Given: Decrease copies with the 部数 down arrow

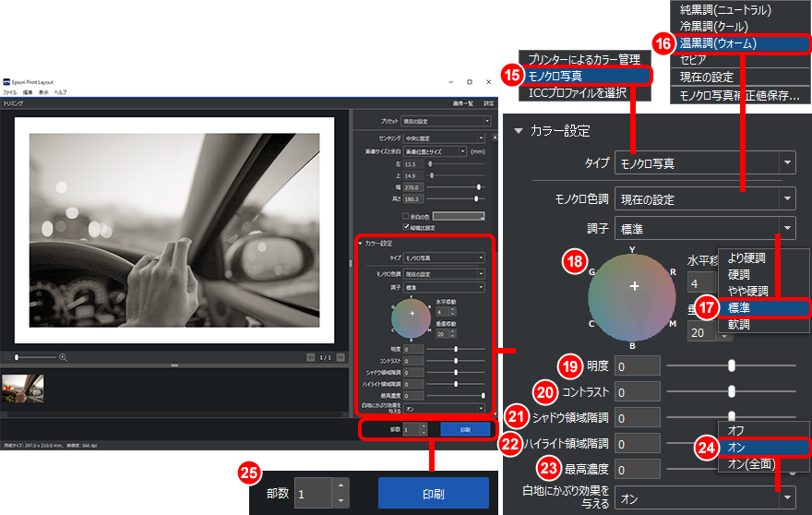Looking at the screenshot, I should click(x=340, y=500).
